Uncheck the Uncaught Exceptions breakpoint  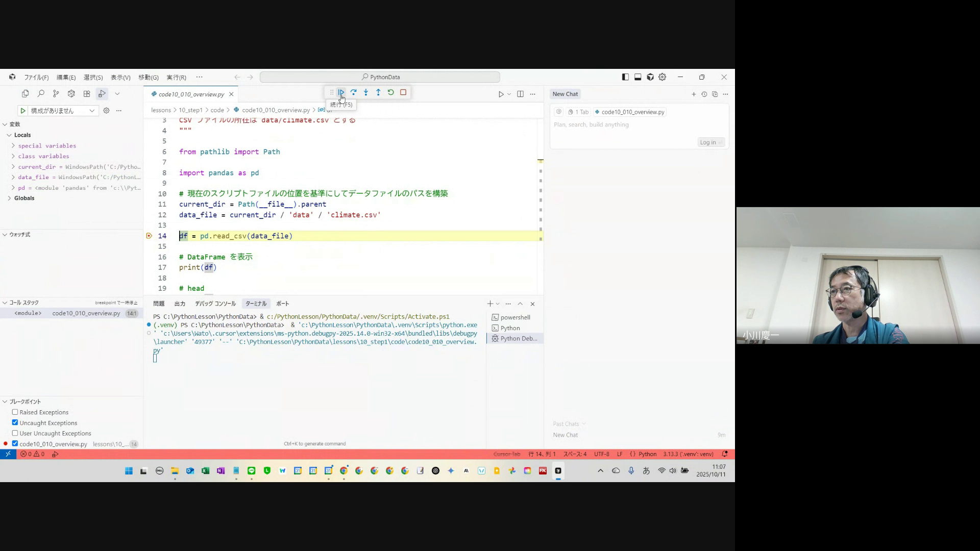point(15,423)
